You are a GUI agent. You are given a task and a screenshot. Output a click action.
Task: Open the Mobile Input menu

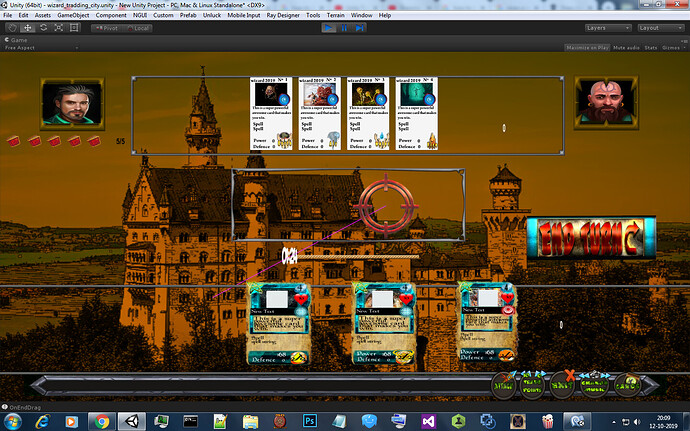click(244, 15)
